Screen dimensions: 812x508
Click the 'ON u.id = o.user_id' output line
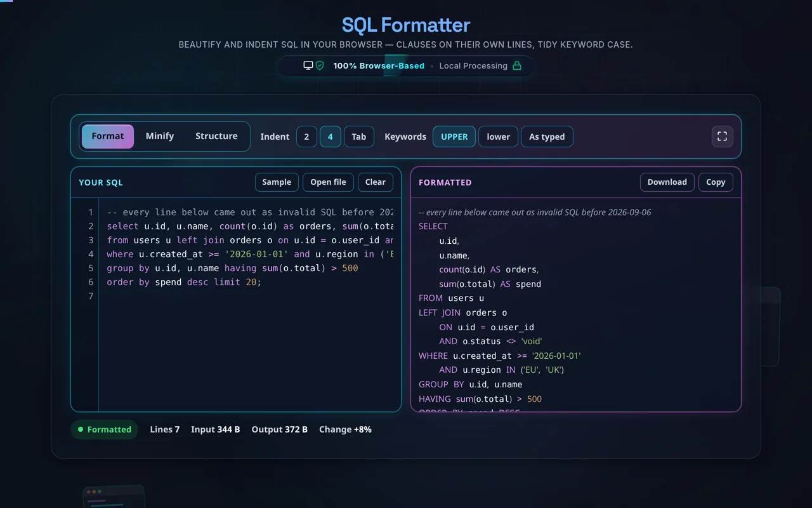coord(487,327)
